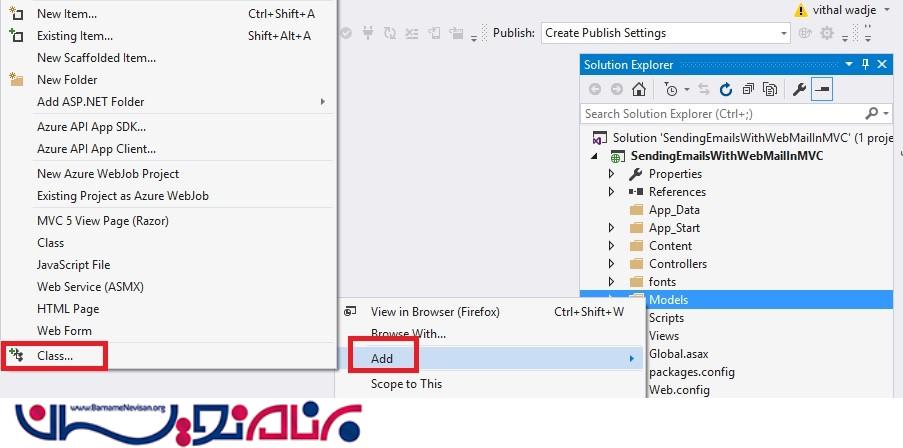
Task: Click the Existing Item icon in the submenu
Action: tap(16, 35)
